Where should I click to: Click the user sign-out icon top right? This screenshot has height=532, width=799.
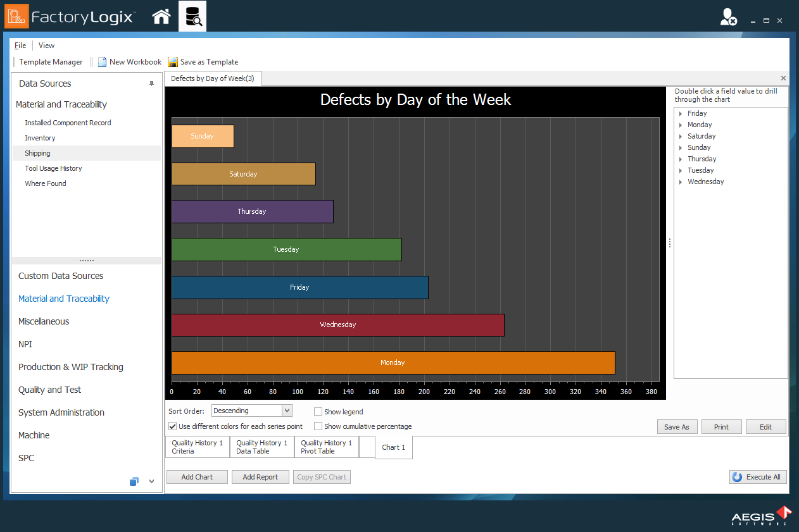[x=728, y=16]
